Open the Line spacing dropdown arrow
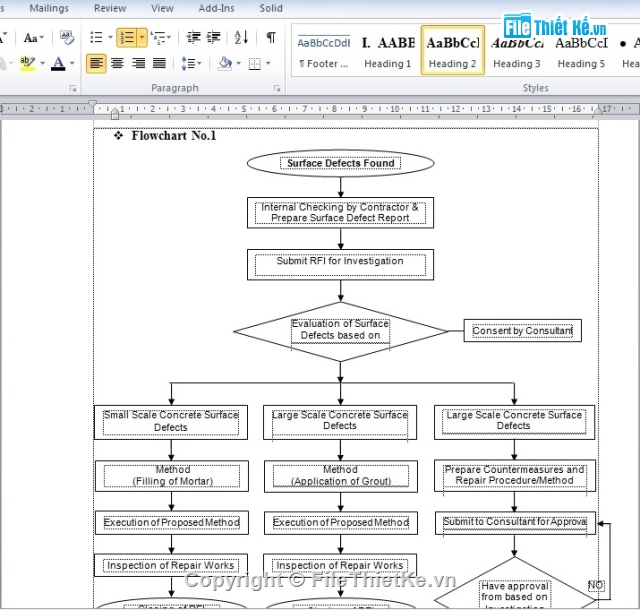The width and height of the screenshot is (640, 610). [200, 63]
